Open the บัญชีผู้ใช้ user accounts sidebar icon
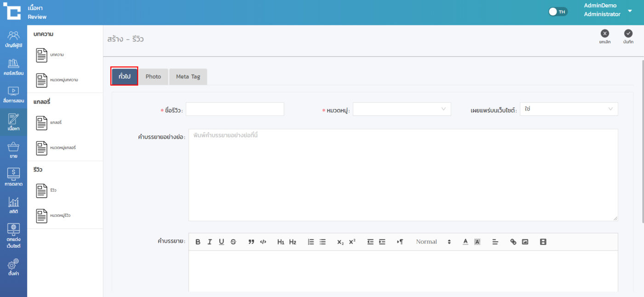 (x=13, y=39)
